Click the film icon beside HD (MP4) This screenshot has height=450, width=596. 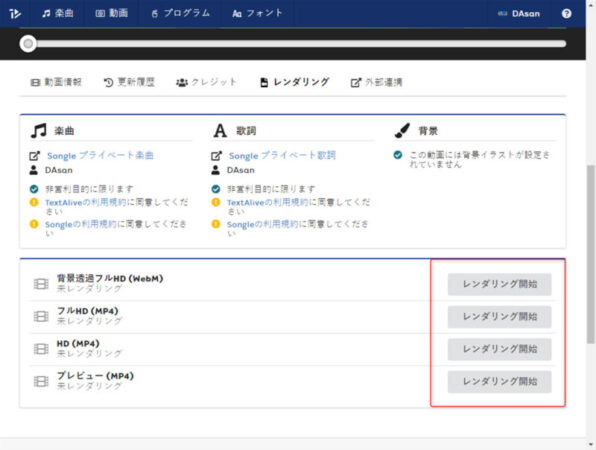click(41, 349)
